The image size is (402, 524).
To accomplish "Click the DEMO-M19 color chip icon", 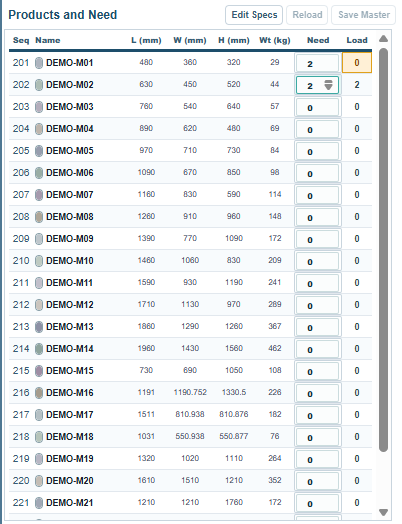I will click(39, 459).
